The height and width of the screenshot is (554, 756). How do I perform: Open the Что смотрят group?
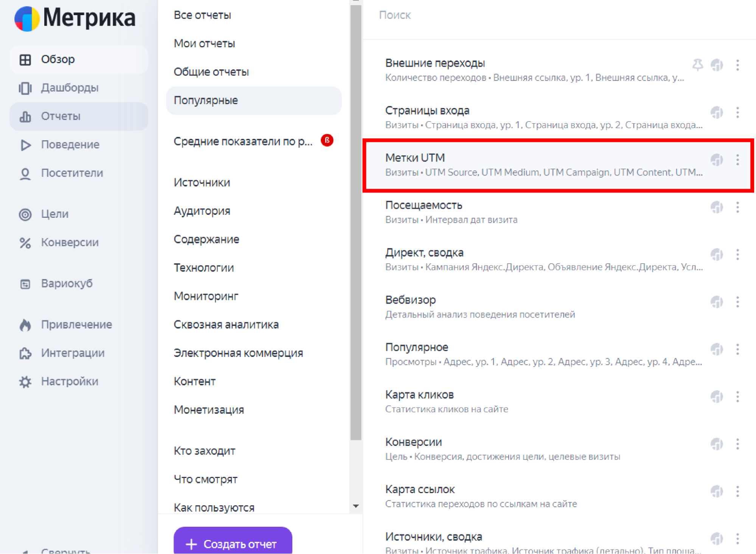pyautogui.click(x=205, y=479)
